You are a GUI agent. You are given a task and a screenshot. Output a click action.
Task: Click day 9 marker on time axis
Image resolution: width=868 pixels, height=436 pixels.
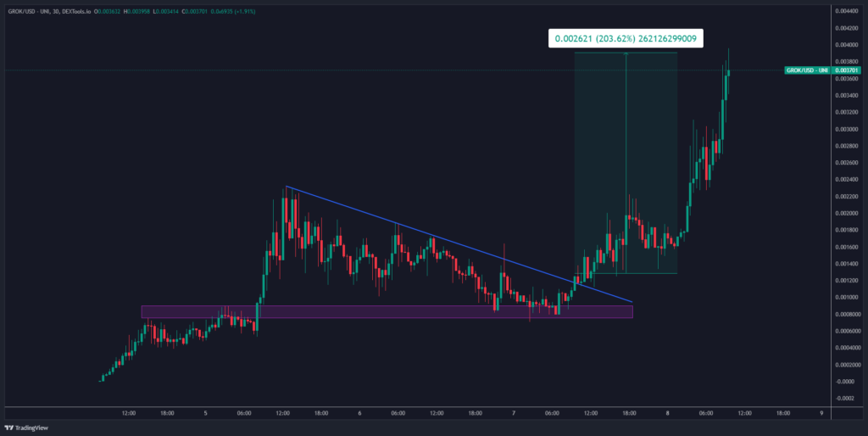(821, 413)
